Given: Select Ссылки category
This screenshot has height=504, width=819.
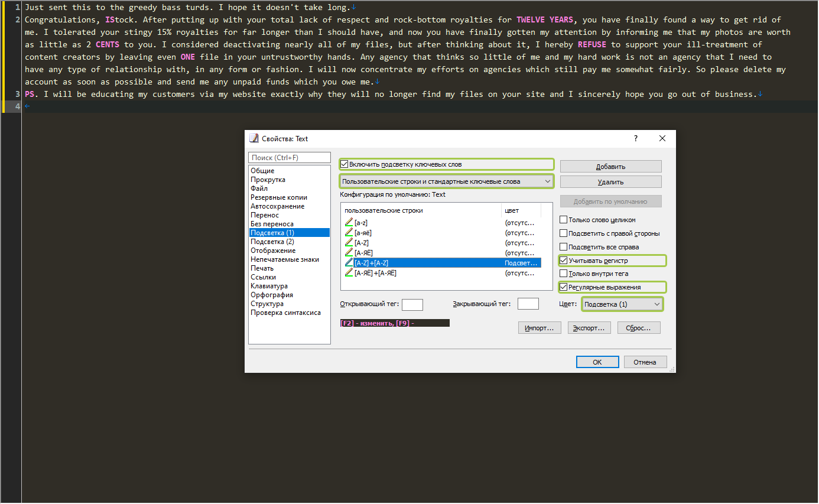Looking at the screenshot, I should pos(289,277).
